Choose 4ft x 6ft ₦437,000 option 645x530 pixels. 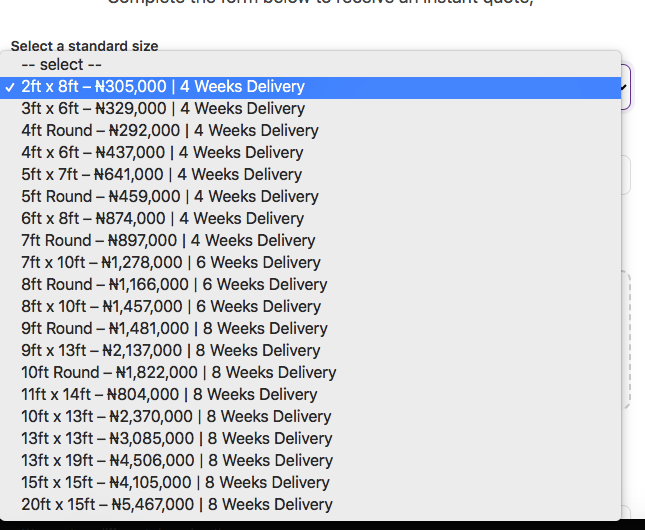(x=163, y=153)
